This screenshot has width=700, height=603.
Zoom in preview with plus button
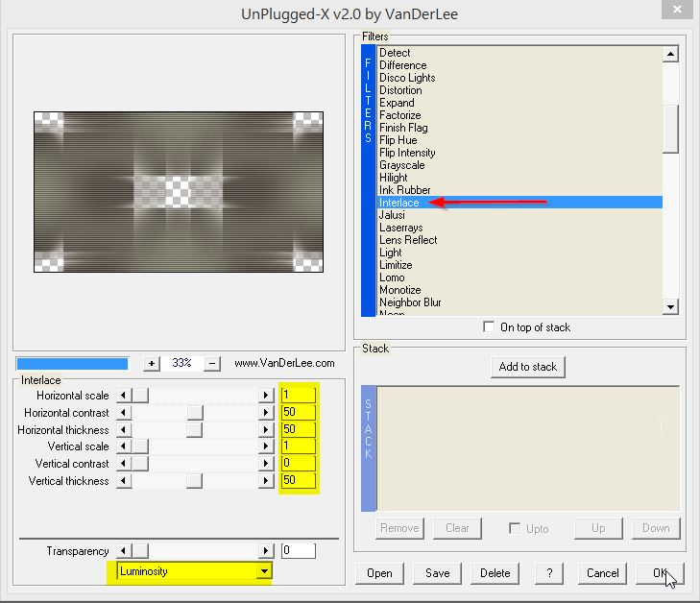point(152,364)
